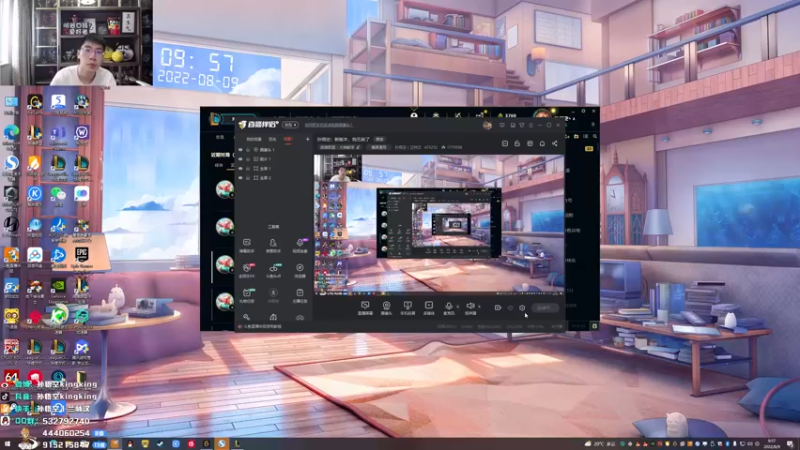Open the hamburger menu in title bar
Viewport: 800px width, 450px height.
coord(531,125)
